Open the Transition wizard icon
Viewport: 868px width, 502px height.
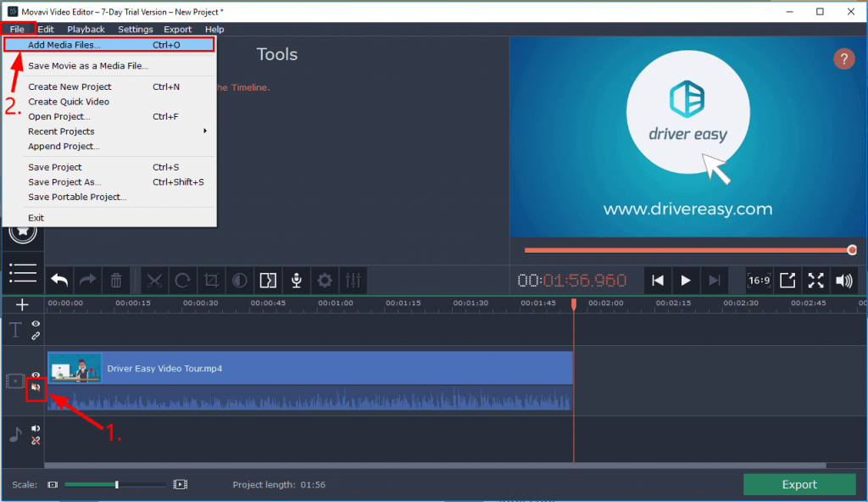point(268,281)
